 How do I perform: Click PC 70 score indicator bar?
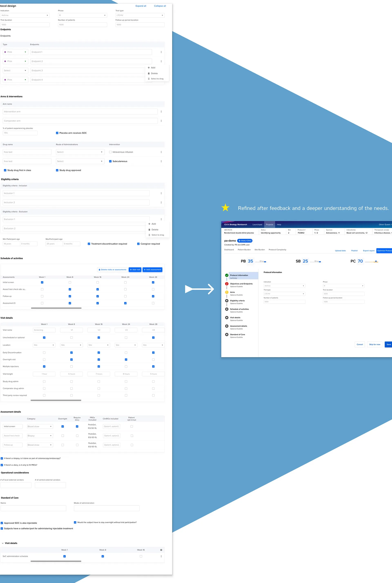click(372, 261)
